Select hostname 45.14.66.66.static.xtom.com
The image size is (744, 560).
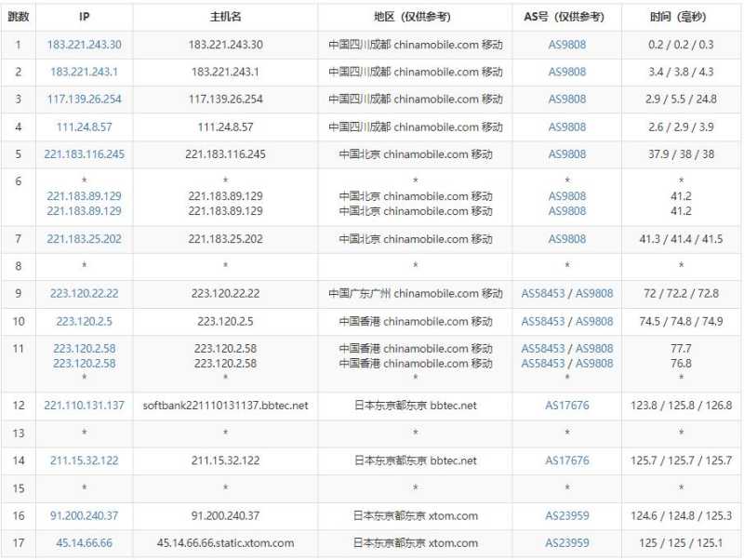[x=225, y=543]
